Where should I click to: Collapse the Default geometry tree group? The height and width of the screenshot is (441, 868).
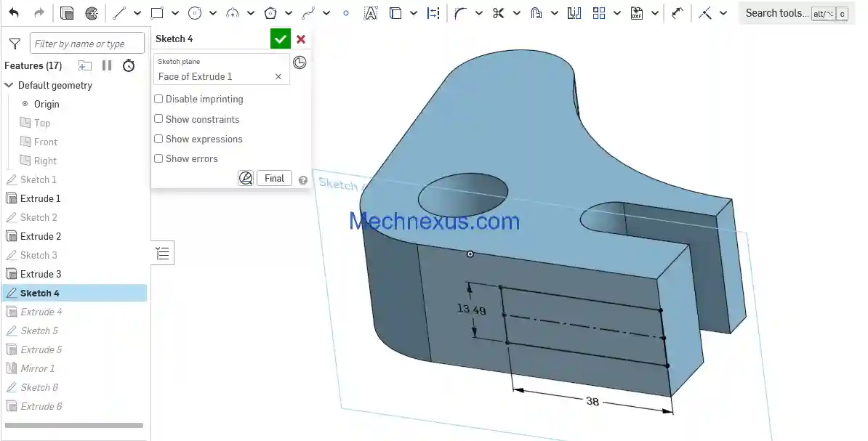(9, 85)
